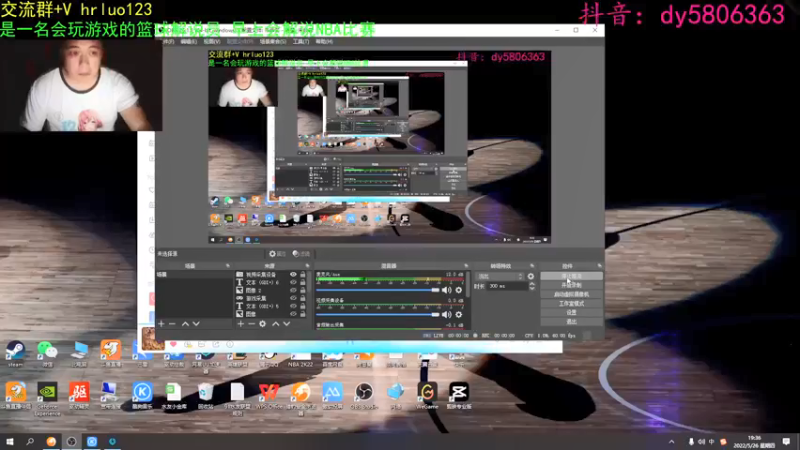Viewport: 800px width, 450px height.
Task: Click the heart icon below the OBS window
Action: 173,344
